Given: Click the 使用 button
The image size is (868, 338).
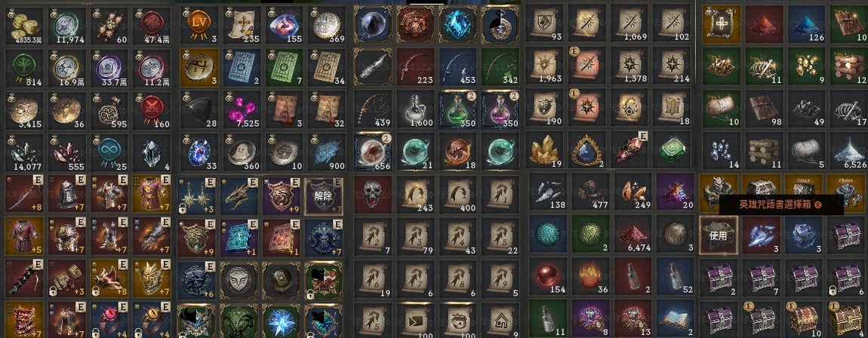Looking at the screenshot, I should point(719,235).
